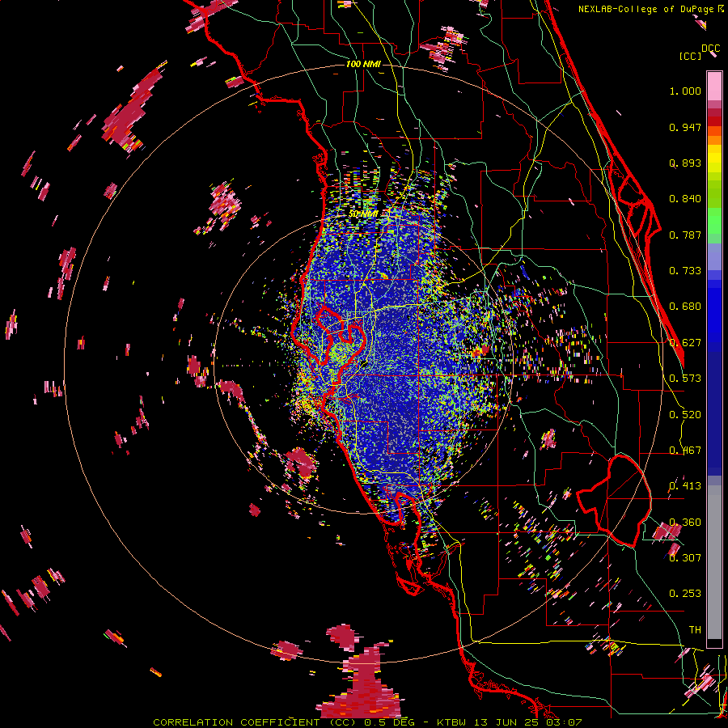Click the 100 NMI range ring label
Viewport: 728px width, 728px height.
(x=363, y=64)
